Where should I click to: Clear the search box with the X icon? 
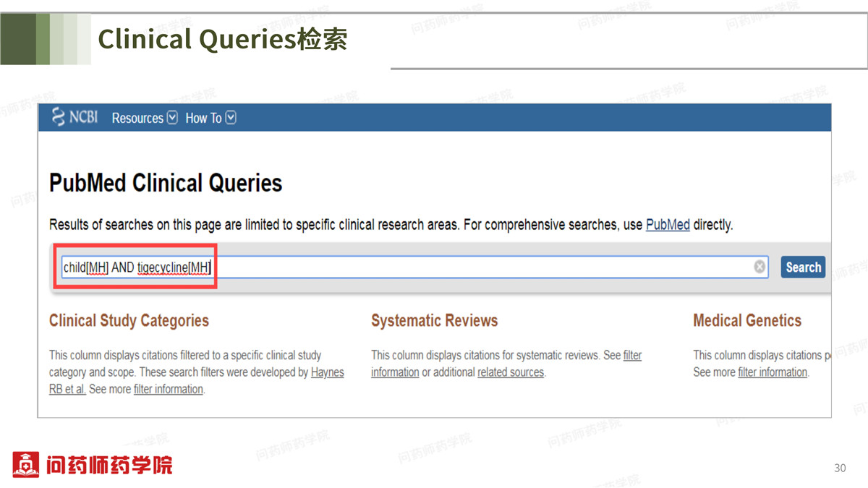pos(759,267)
